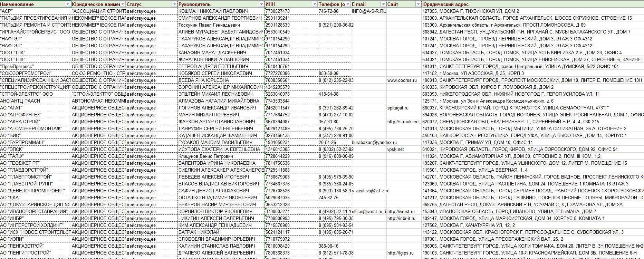The width and height of the screenshot is (644, 259).
Task: Select address cell starting 368942, ДАГЕСТАН РЕСП
Action: click(x=532, y=32)
